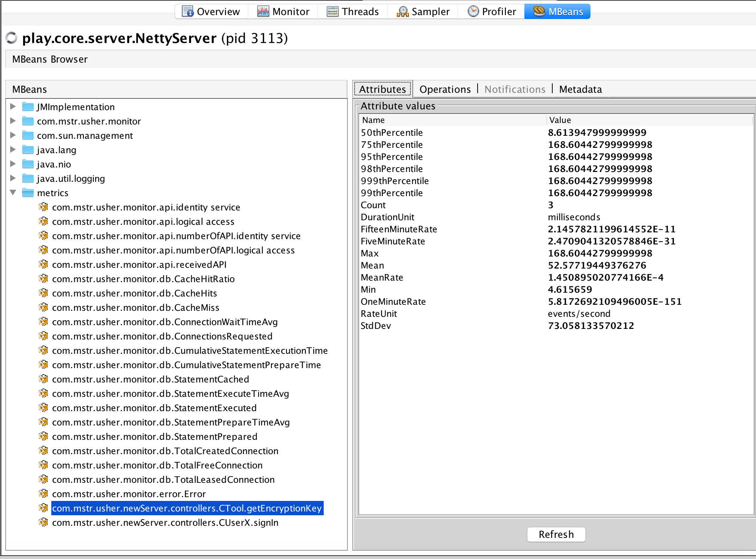Collapse the metrics folder arrow
The image size is (756, 559).
coord(13,193)
